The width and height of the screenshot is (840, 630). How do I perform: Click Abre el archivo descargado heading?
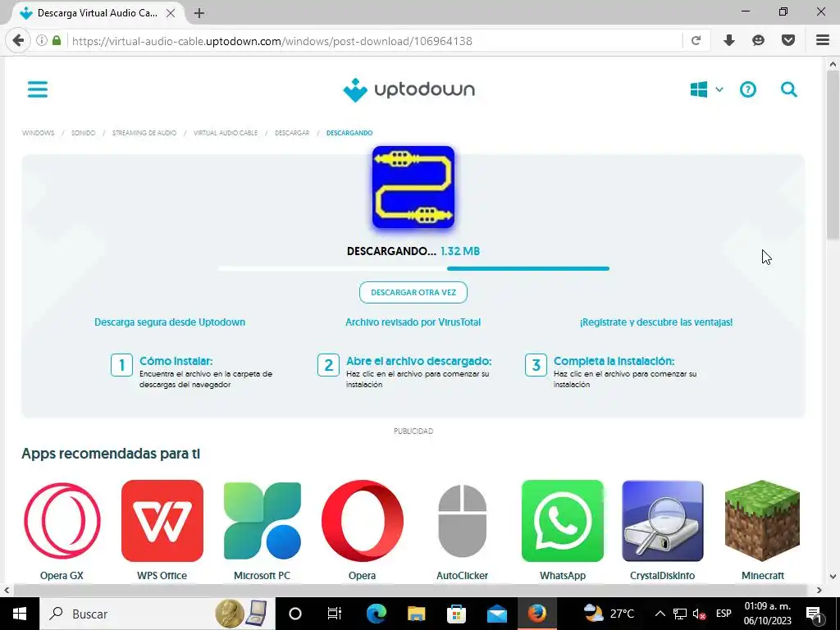point(419,361)
